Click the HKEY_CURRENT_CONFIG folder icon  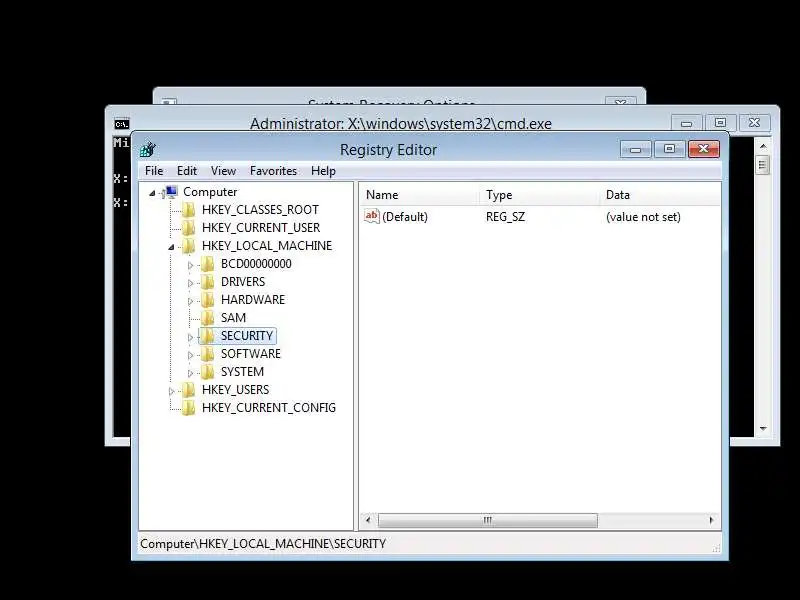[x=188, y=408]
